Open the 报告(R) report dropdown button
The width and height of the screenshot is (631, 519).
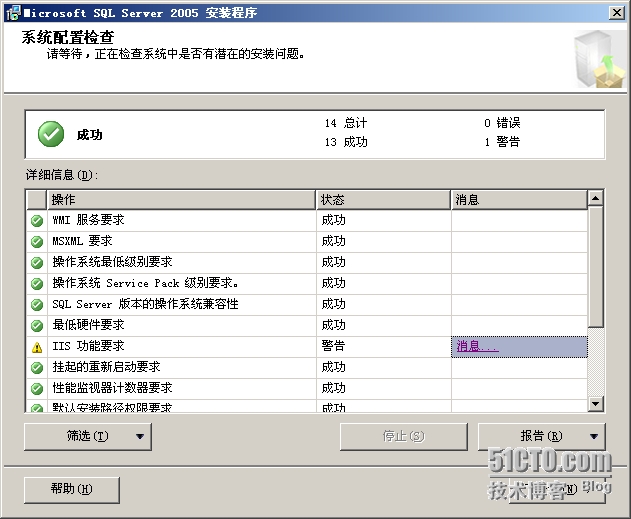pos(541,437)
